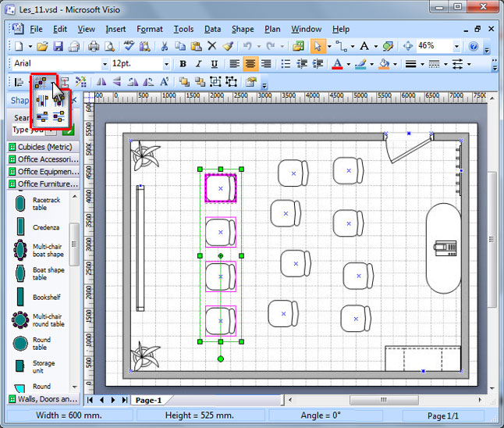Click the Distribute Shapes icon in the red box

41,83
